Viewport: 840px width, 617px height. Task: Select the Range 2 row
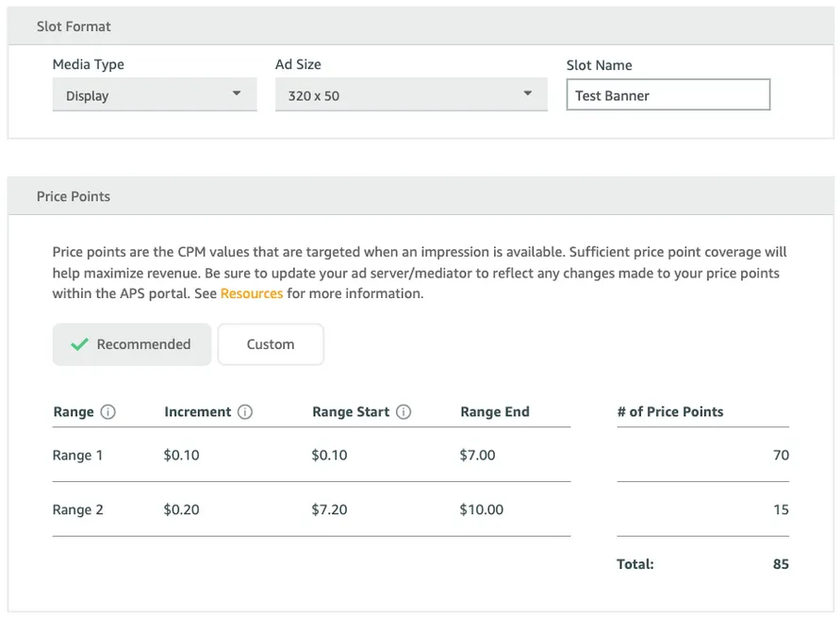tap(78, 509)
